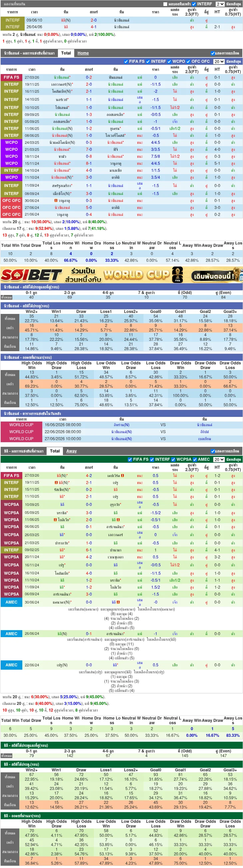Switch to Home tab in New Zealand results
243x868 pixels.
click(x=83, y=53)
